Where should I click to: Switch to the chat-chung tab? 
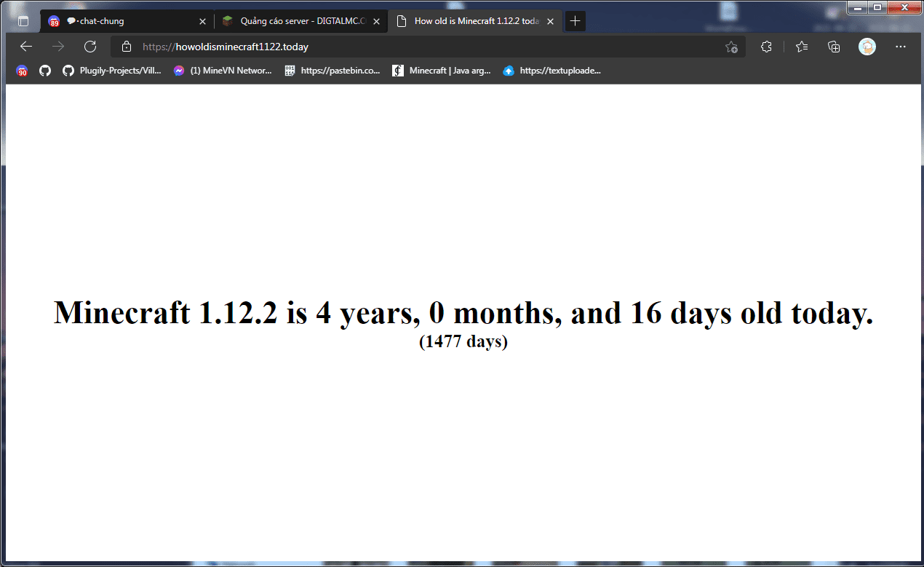tap(127, 21)
